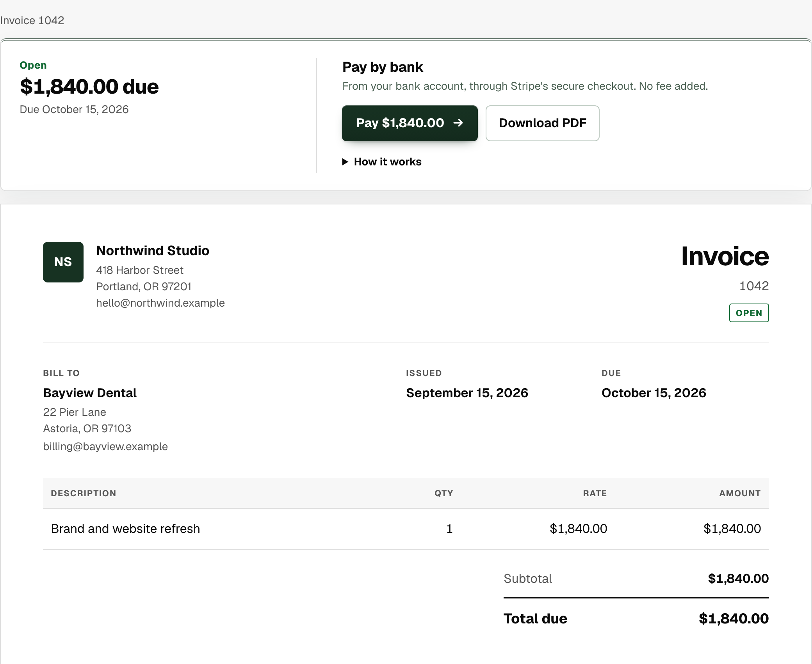Download the invoice PDF
812x664 pixels.
(x=542, y=123)
